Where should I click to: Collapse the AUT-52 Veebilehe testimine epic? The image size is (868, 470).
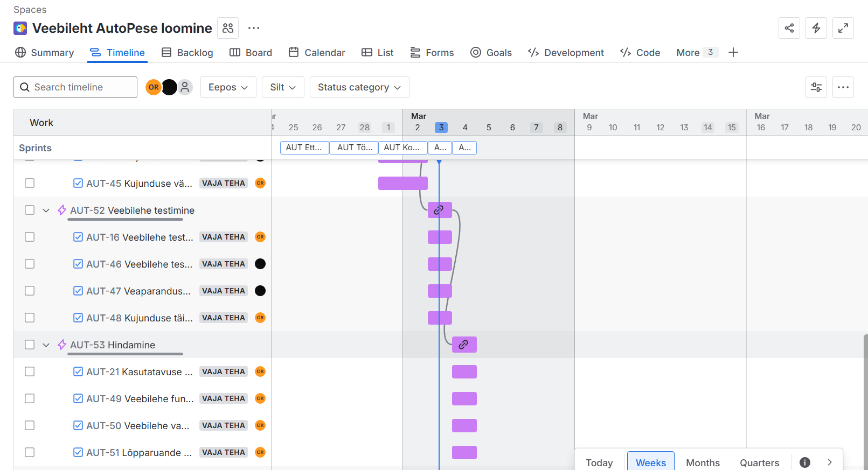tap(46, 211)
